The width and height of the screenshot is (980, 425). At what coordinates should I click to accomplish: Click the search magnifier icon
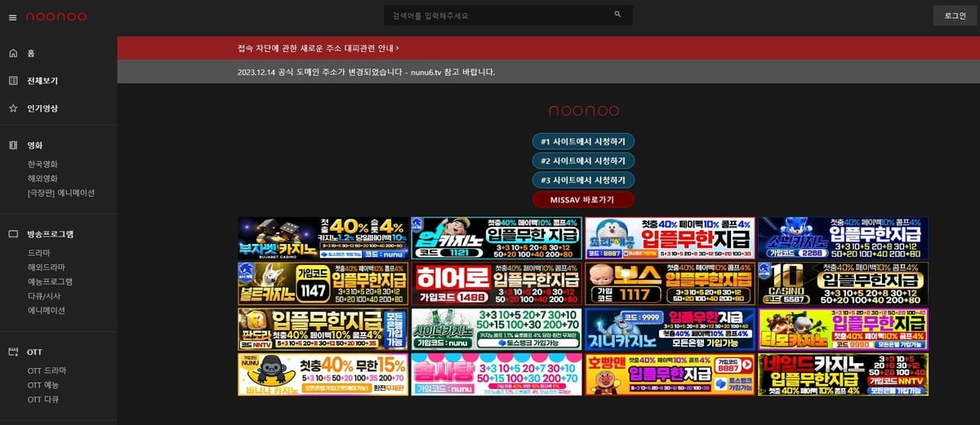(617, 15)
